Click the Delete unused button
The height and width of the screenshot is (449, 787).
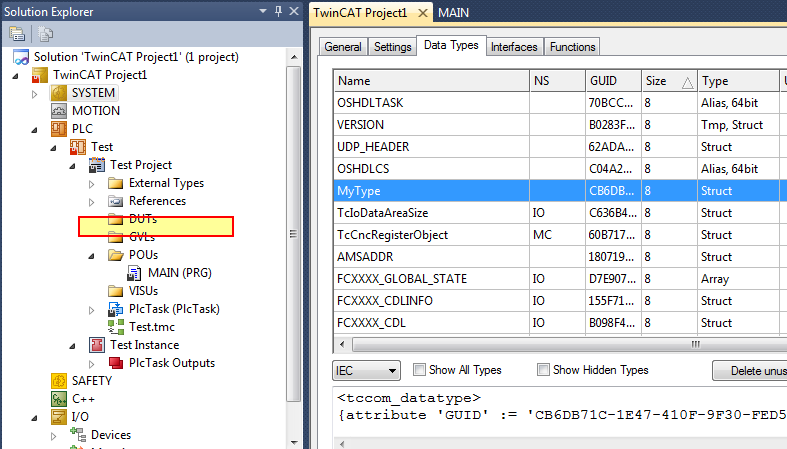pyautogui.click(x=750, y=371)
